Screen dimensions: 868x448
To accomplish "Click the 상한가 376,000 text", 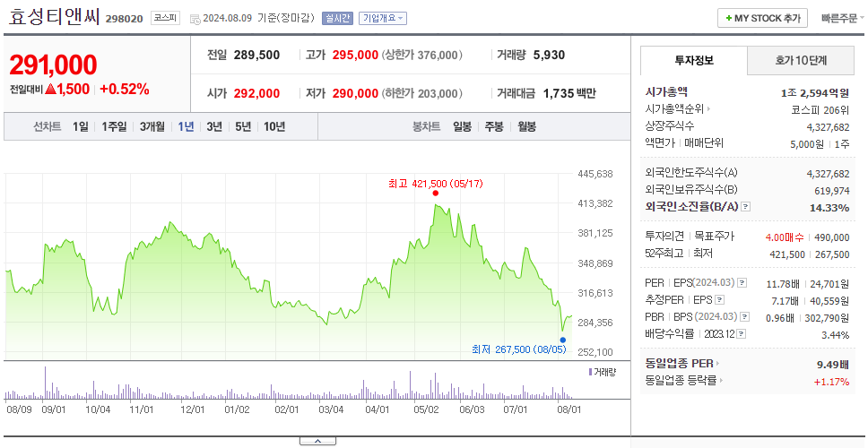I will tap(422, 55).
